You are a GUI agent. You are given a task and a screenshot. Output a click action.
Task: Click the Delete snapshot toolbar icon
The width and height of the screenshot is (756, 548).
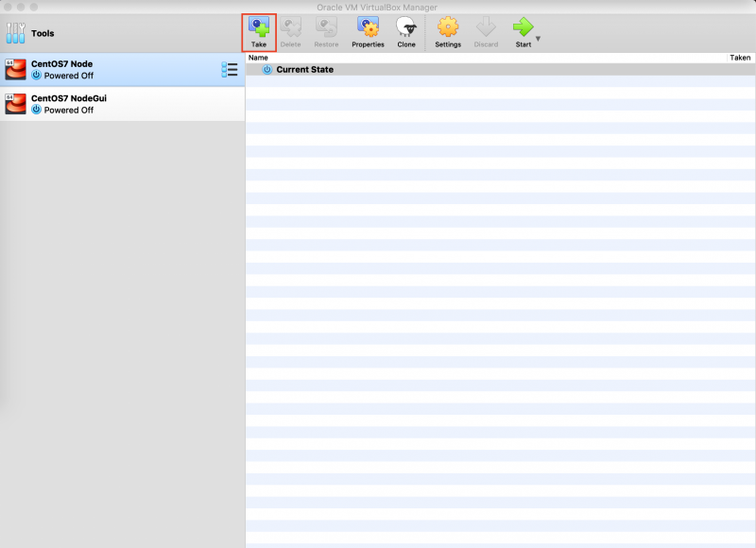tap(291, 27)
